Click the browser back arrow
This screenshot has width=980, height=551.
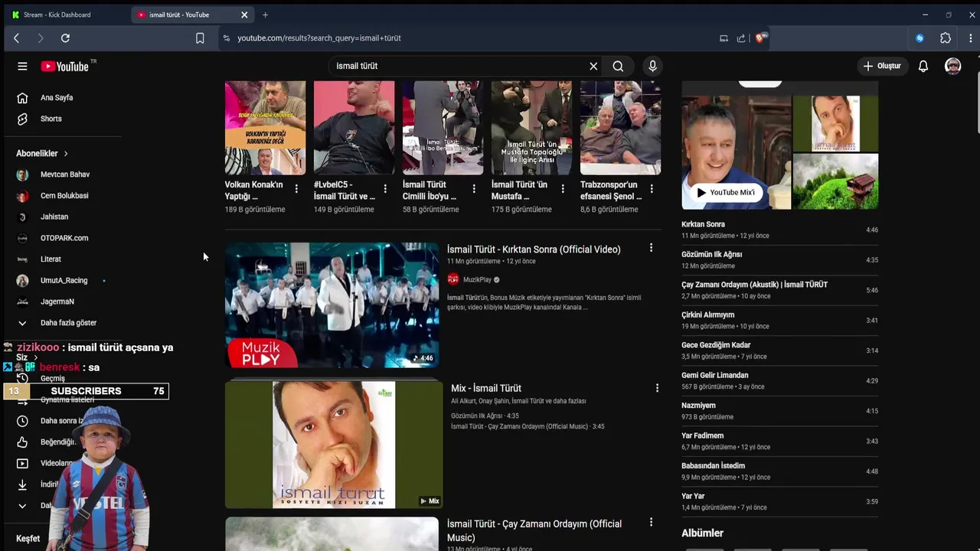click(16, 38)
